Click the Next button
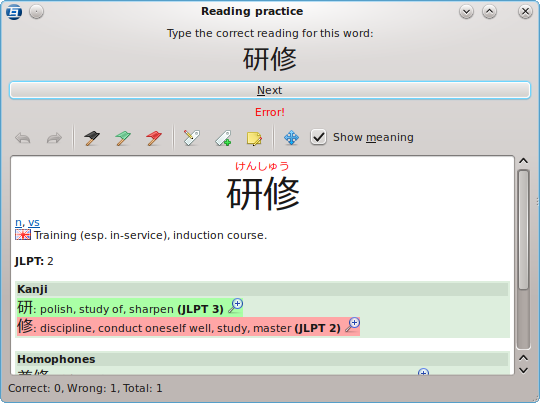This screenshot has width=540, height=403. tap(270, 90)
